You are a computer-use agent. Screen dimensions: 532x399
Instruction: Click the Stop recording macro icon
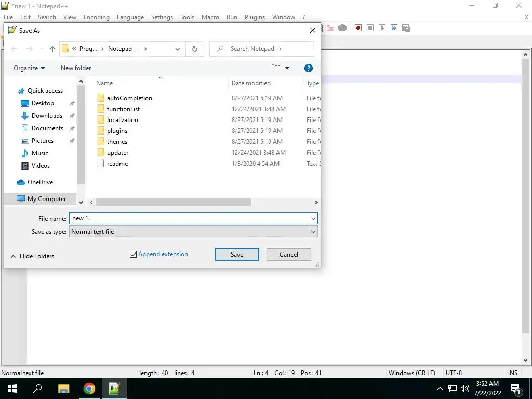[x=370, y=28]
